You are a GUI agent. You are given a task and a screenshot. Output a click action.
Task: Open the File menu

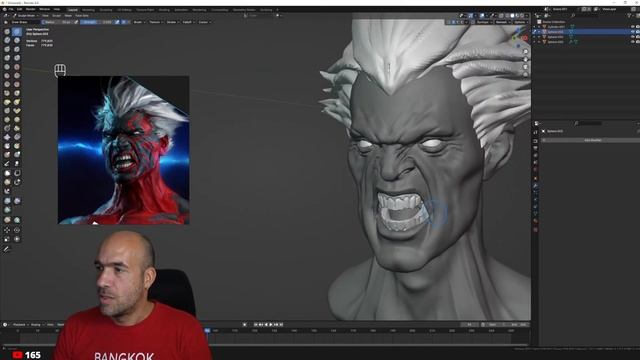(11, 9)
